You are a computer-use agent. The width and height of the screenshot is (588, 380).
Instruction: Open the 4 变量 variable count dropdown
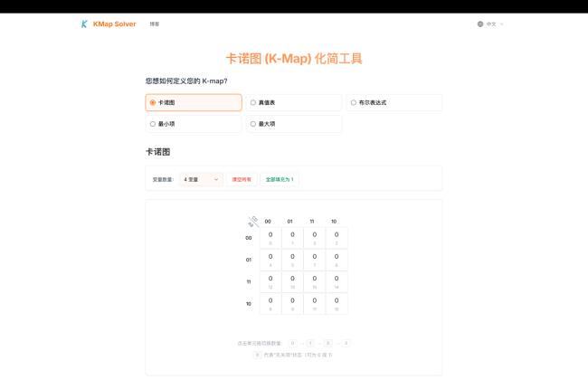(x=201, y=179)
